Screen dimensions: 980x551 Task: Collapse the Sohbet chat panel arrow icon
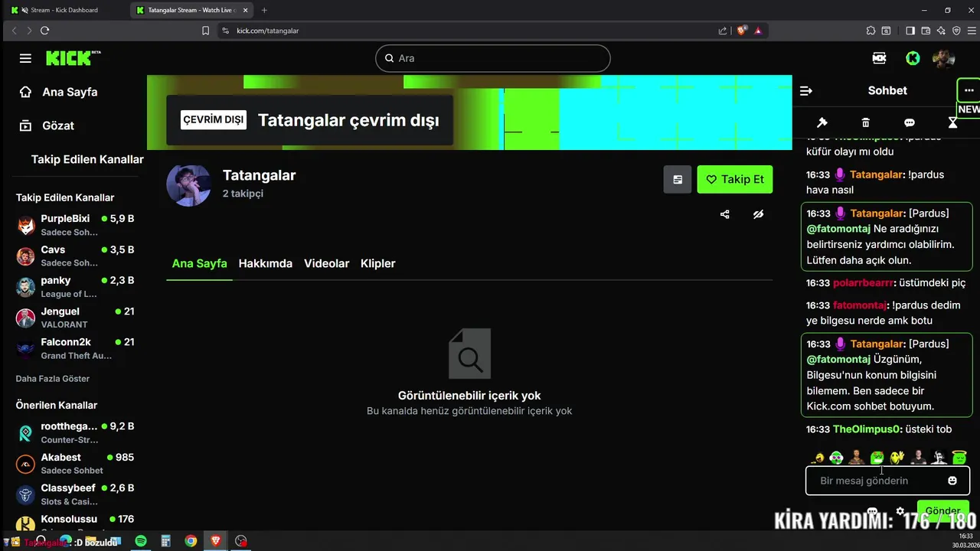pos(805,90)
